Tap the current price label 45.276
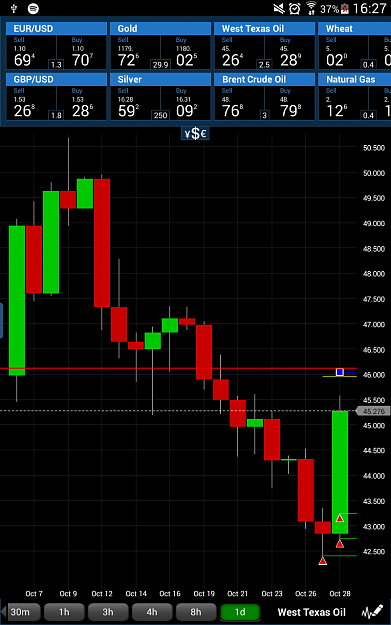The image size is (391, 625). (373, 411)
